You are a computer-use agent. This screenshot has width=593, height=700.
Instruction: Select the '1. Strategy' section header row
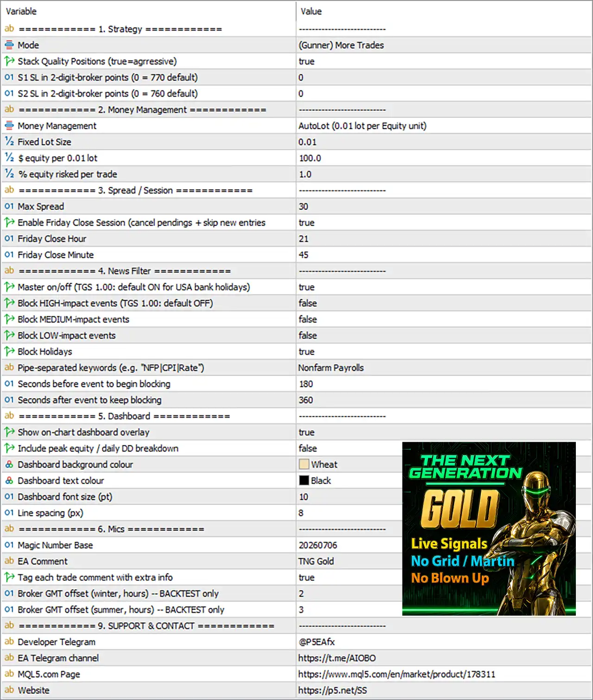[296, 29]
